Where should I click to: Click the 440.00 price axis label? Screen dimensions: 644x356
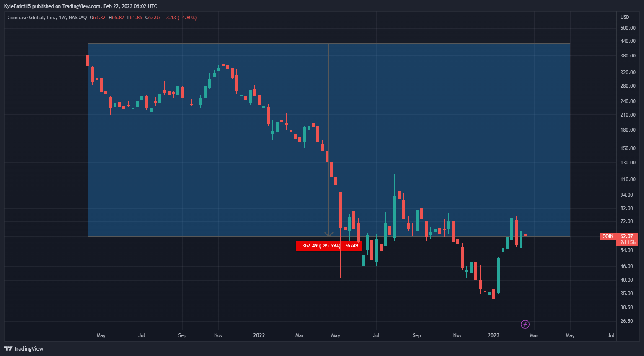(x=628, y=41)
